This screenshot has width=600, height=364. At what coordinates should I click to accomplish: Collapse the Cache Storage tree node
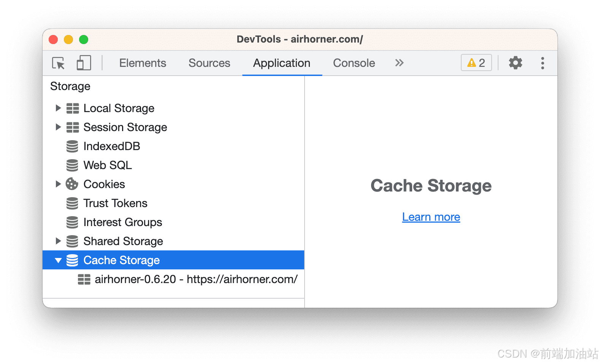coord(58,261)
